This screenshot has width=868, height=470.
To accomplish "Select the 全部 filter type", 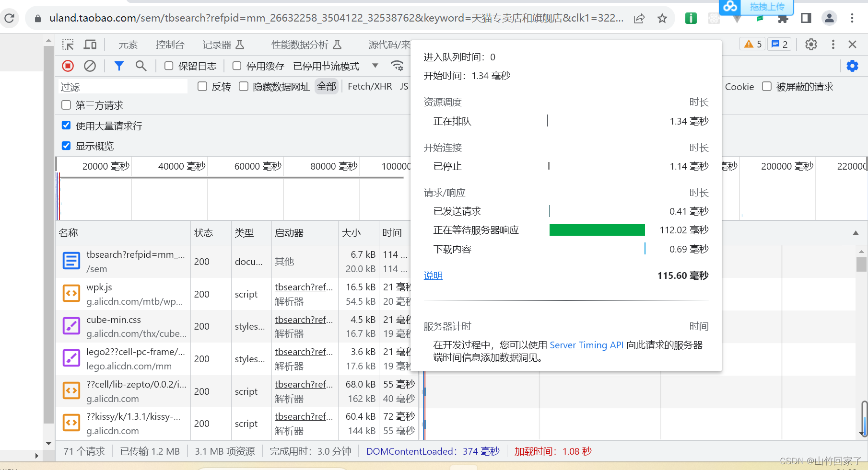I will [327, 86].
